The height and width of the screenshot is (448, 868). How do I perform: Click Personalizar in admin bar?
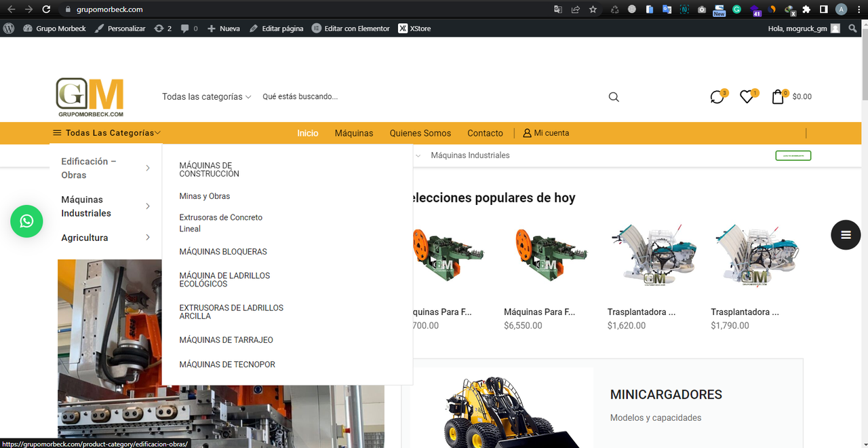[x=120, y=29]
